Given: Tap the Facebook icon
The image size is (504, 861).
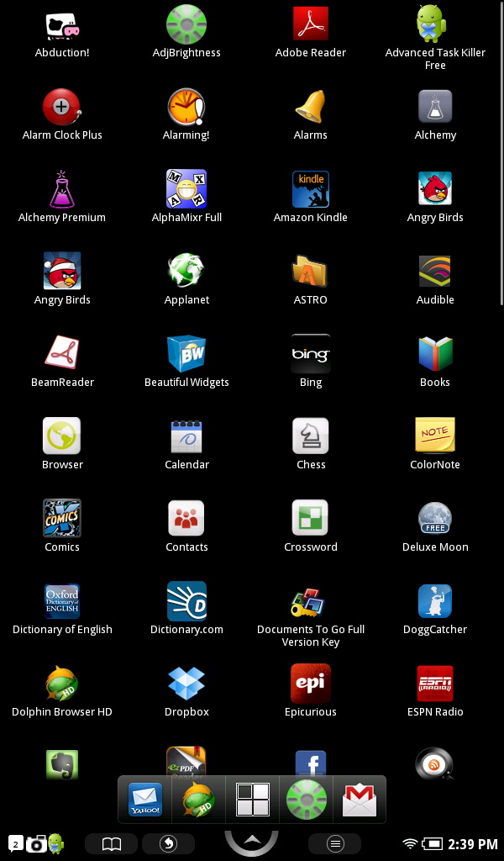Looking at the screenshot, I should pyautogui.click(x=311, y=763).
